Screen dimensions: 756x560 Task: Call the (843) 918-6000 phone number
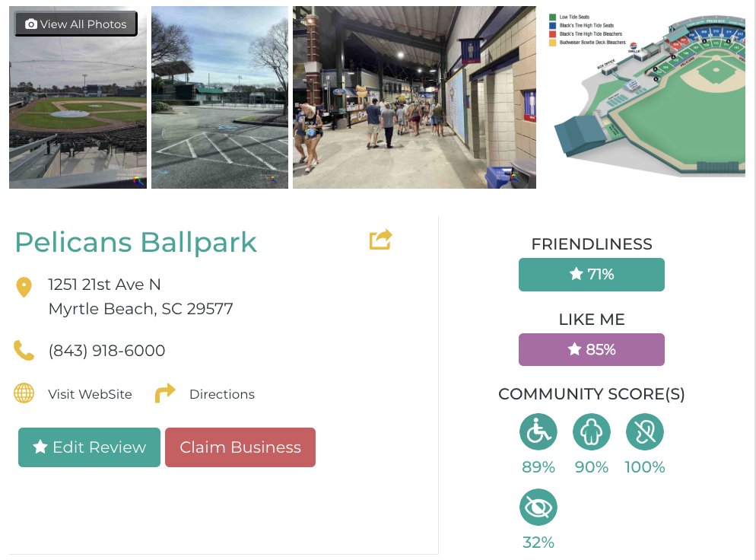click(x=106, y=351)
